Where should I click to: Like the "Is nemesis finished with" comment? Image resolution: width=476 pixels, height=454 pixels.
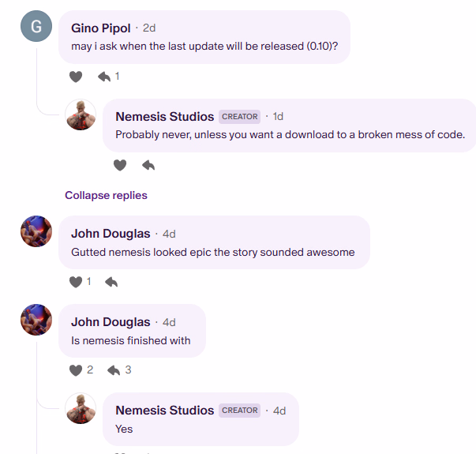(76, 370)
